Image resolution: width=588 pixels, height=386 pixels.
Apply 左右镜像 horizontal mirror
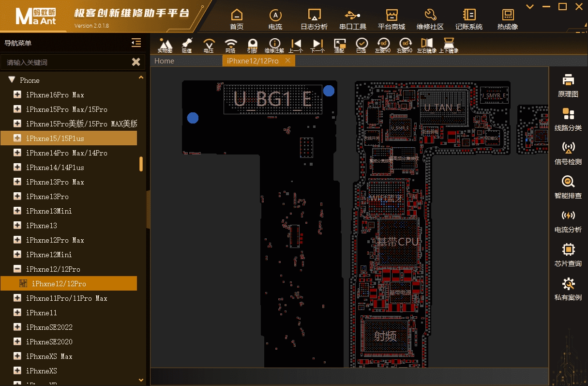click(427, 46)
